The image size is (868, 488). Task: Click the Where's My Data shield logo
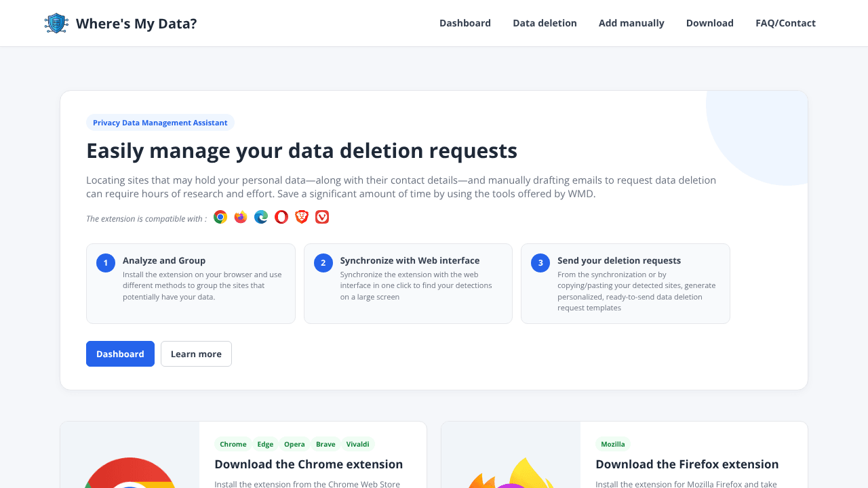point(56,23)
